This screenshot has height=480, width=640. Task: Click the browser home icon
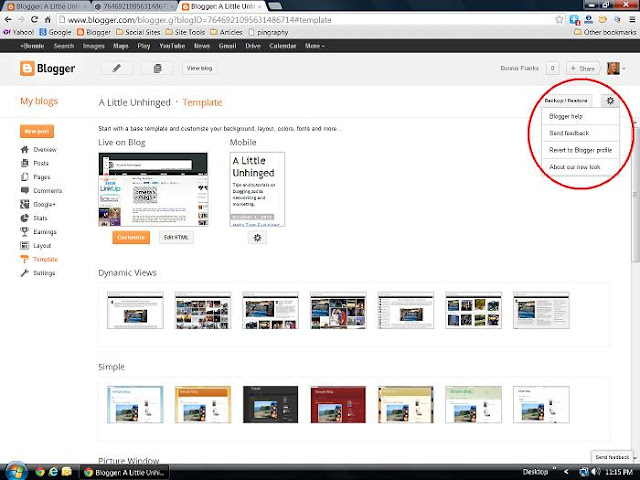(x=47, y=19)
